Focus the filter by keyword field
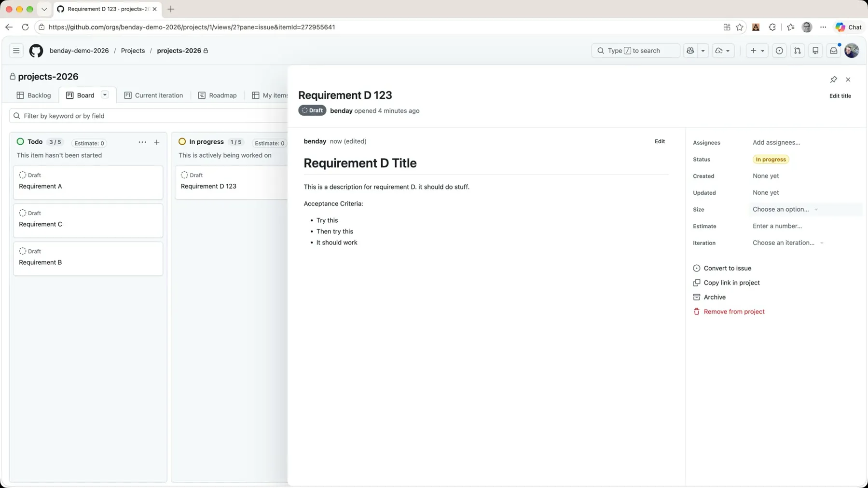The height and width of the screenshot is (488, 868). pyautogui.click(x=150, y=116)
